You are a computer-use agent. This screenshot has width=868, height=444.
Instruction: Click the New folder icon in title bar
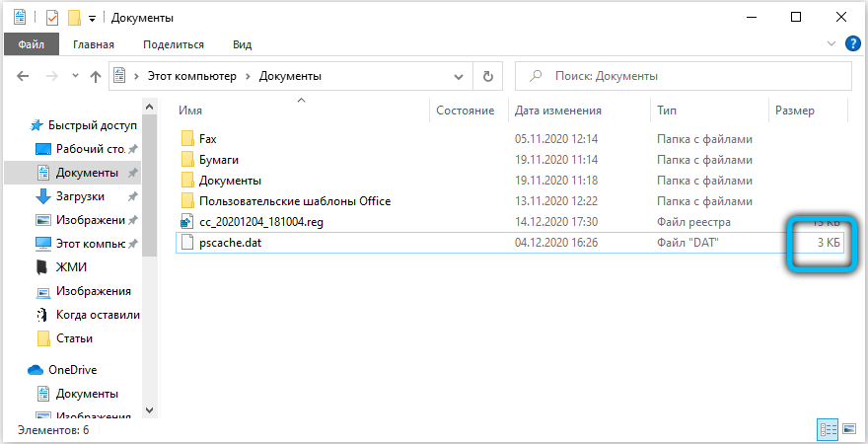tap(73, 18)
